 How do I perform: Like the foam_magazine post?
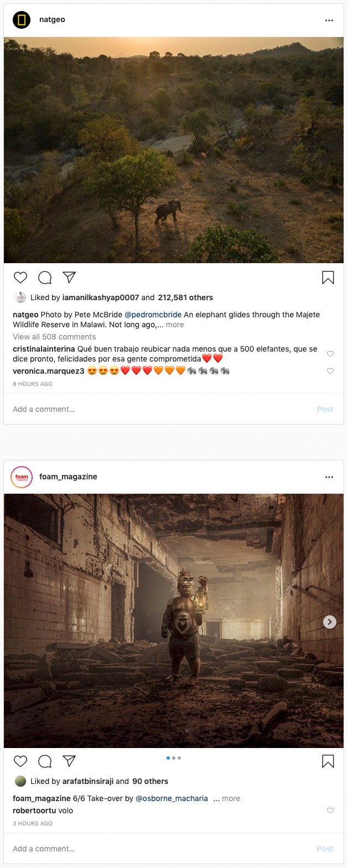20,761
